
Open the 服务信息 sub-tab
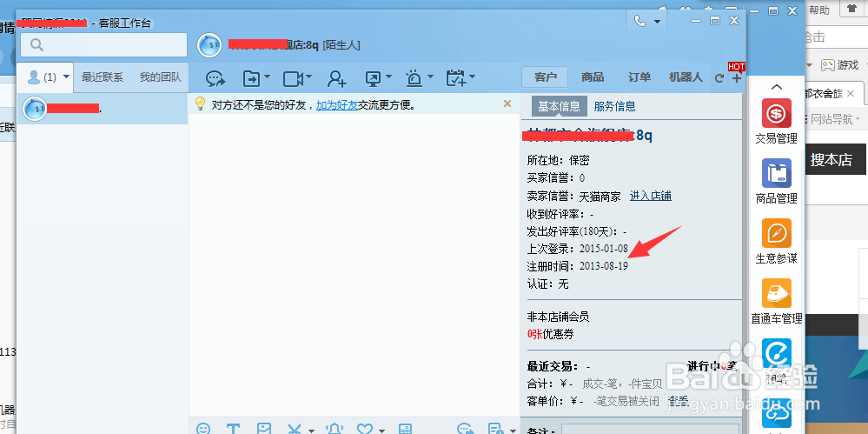pyautogui.click(x=614, y=106)
